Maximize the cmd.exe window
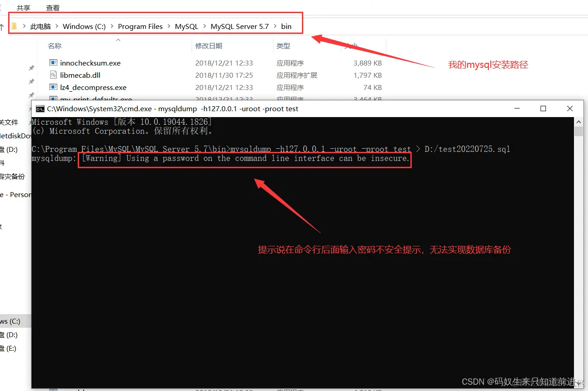Image resolution: width=588 pixels, height=391 pixels. click(543, 108)
